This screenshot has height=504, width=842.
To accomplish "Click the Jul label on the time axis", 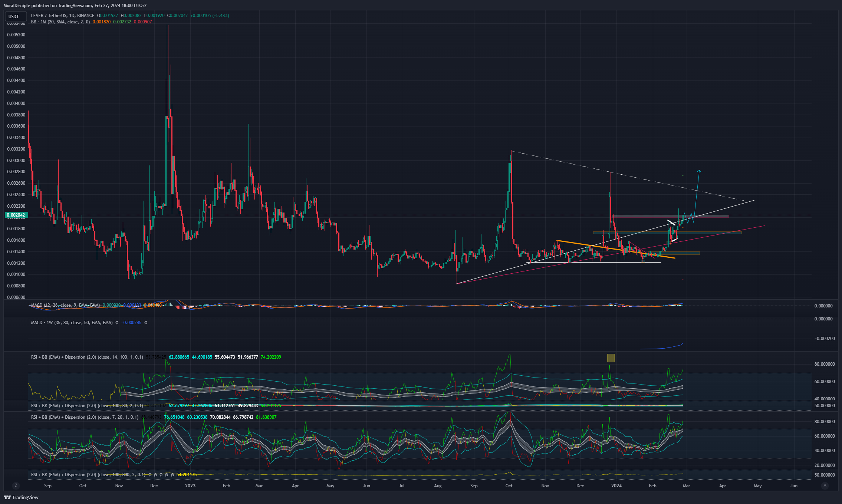I will click(402, 486).
